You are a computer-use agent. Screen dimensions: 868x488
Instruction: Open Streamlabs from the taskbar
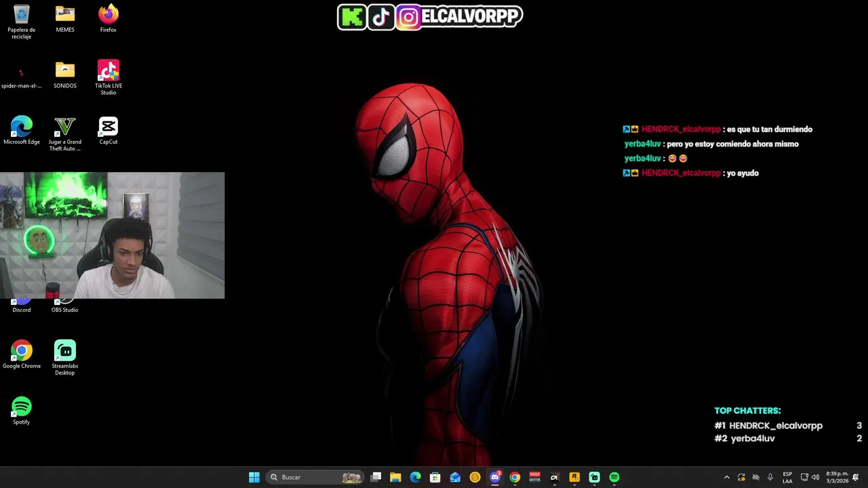click(x=594, y=477)
